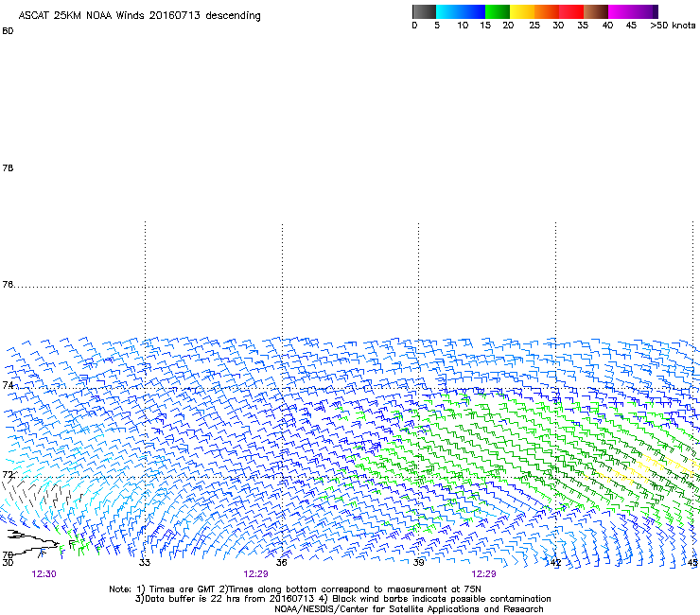The image size is (700, 615).
Task: Click the legend tick label 10
Action: [x=463, y=26]
